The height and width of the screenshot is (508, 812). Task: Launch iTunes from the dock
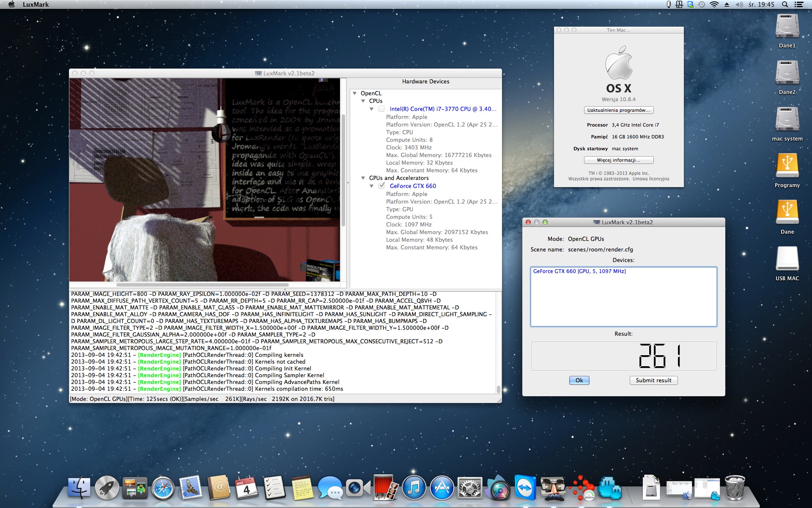(414, 488)
